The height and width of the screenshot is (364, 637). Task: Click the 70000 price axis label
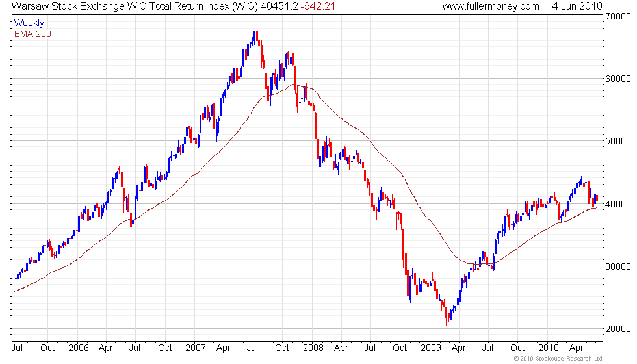[x=617, y=16]
